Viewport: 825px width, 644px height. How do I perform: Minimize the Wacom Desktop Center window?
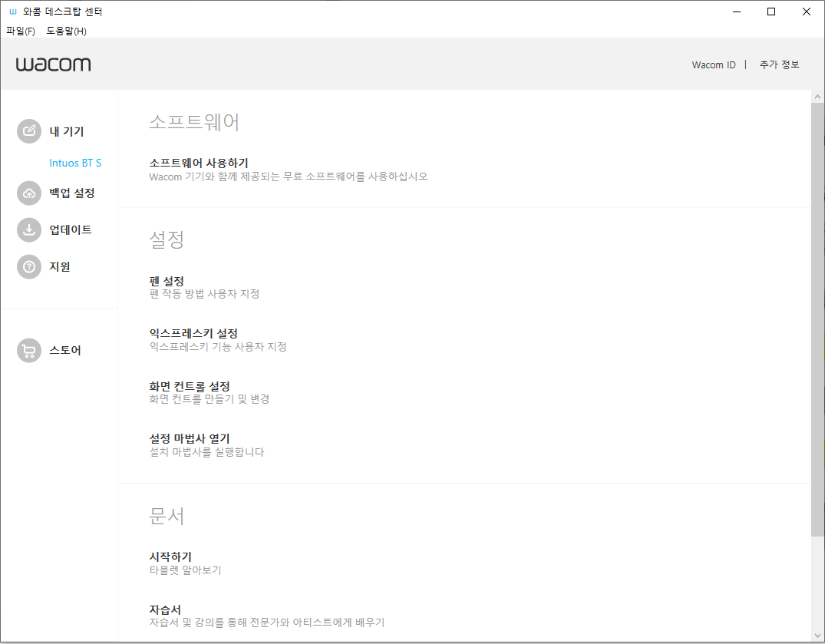pyautogui.click(x=737, y=12)
